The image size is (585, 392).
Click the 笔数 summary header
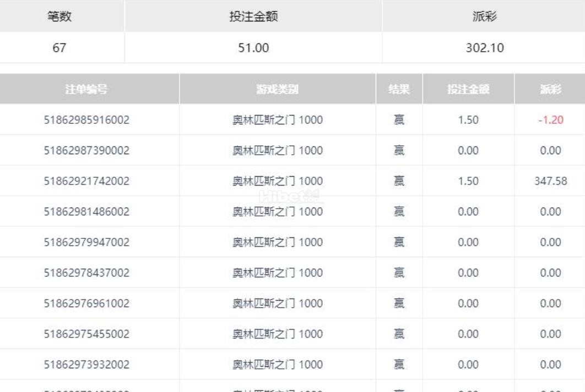(59, 17)
